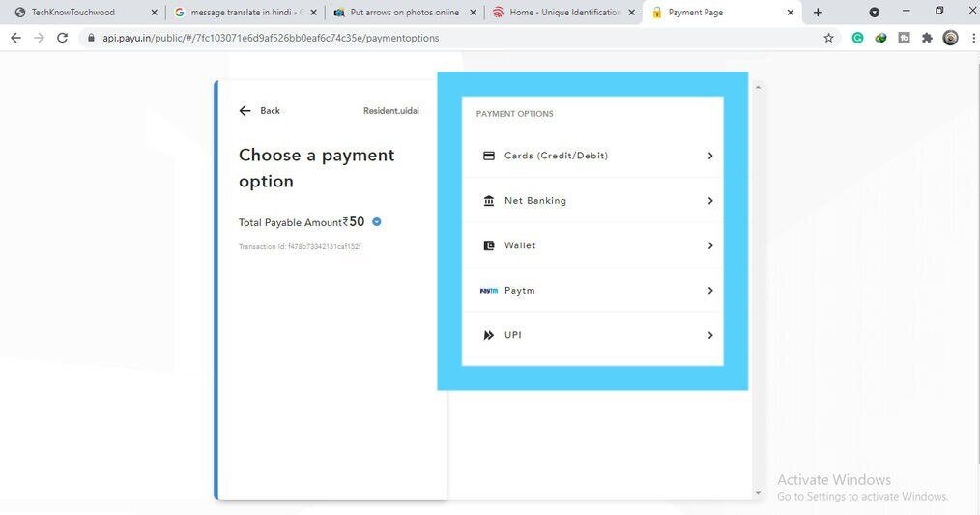Choose the Wallet payment label

pos(520,245)
